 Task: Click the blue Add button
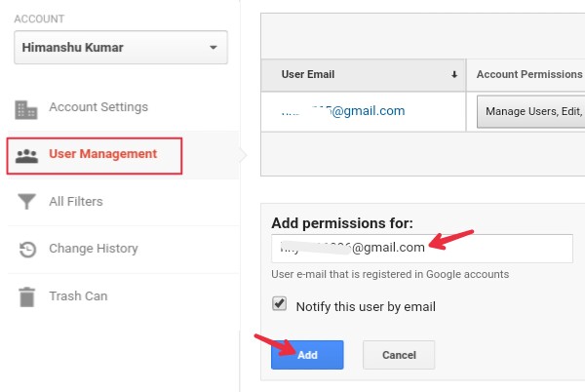point(307,355)
